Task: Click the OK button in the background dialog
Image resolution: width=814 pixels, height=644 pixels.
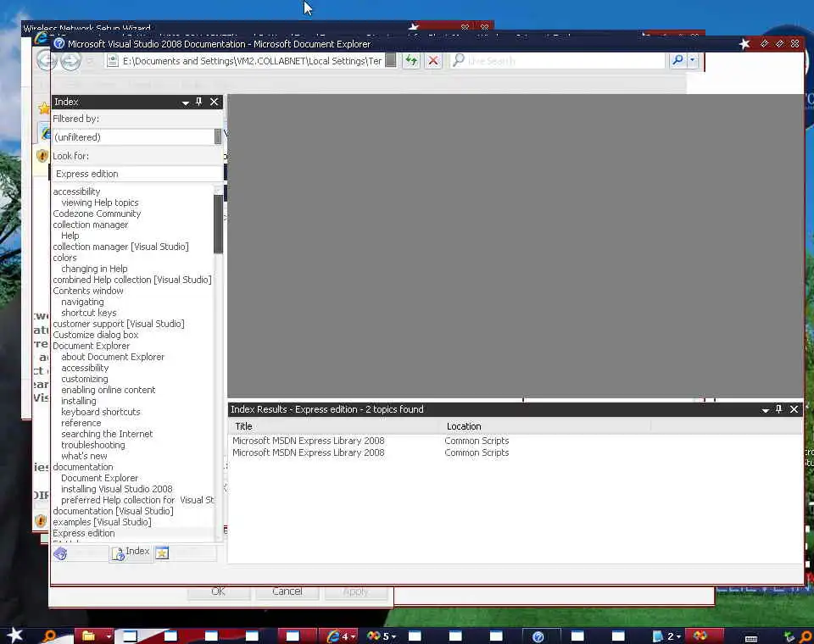Action: 218,591
